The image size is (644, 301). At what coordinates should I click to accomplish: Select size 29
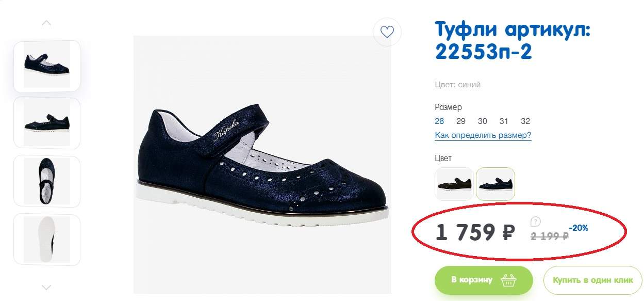pyautogui.click(x=461, y=121)
